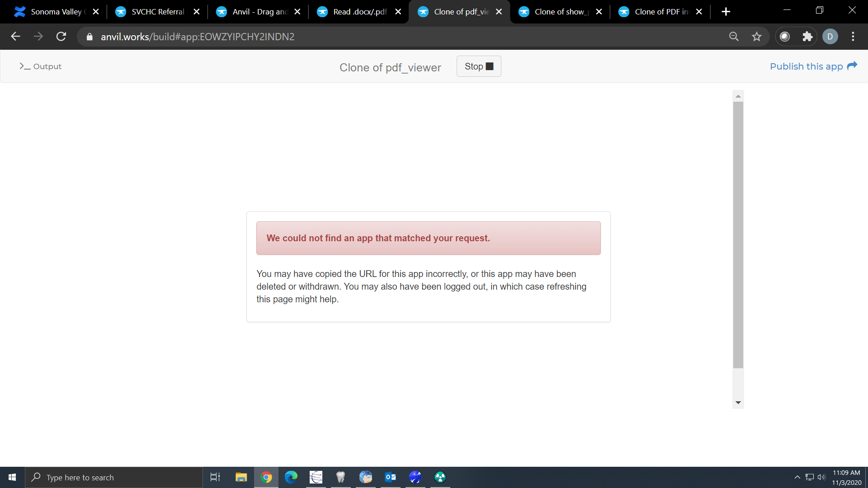Open the user profile avatar D
This screenshot has height=488, width=868.
(830, 37)
